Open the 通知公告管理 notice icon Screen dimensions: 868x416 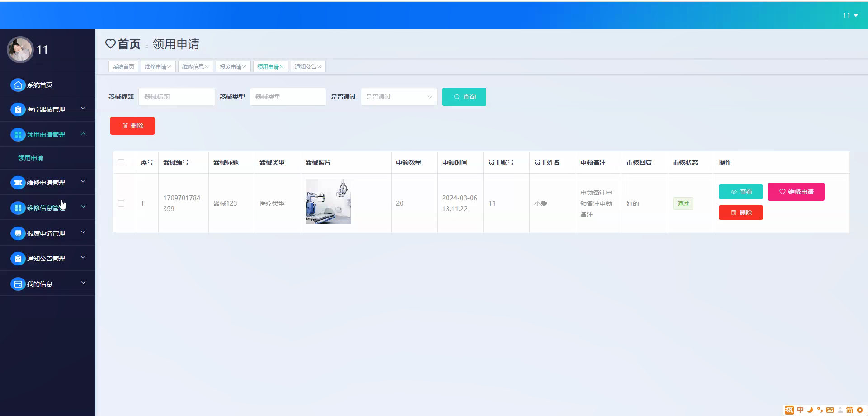pyautogui.click(x=18, y=258)
